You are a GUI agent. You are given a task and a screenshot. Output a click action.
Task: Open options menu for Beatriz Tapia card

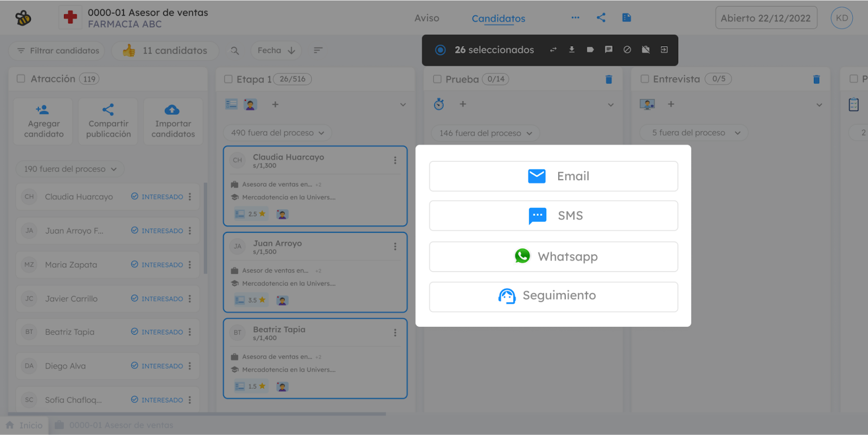click(395, 332)
